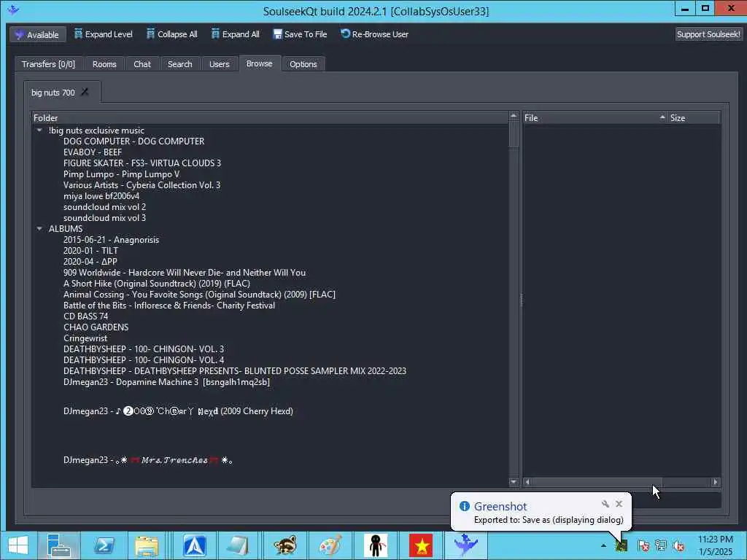Click Re-Browse User button
The width and height of the screenshot is (747, 560).
click(x=374, y=34)
